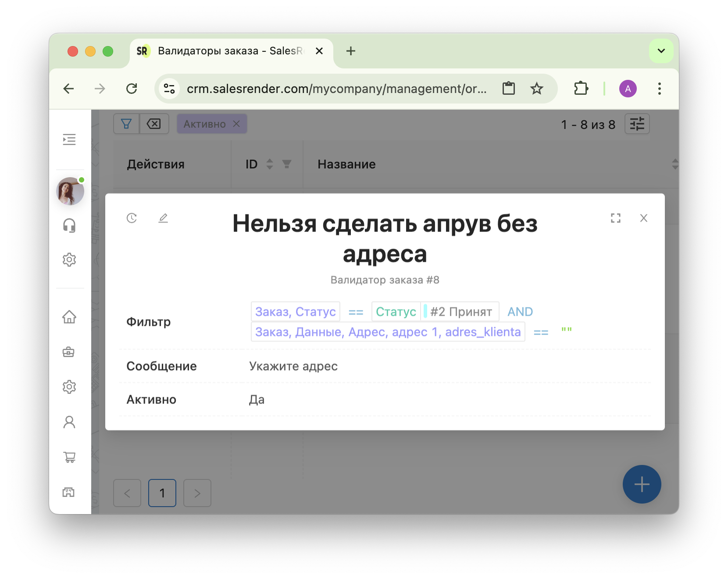Click the Статус #2 Принят filter value
Viewport: 728px width, 579px height.
(435, 311)
